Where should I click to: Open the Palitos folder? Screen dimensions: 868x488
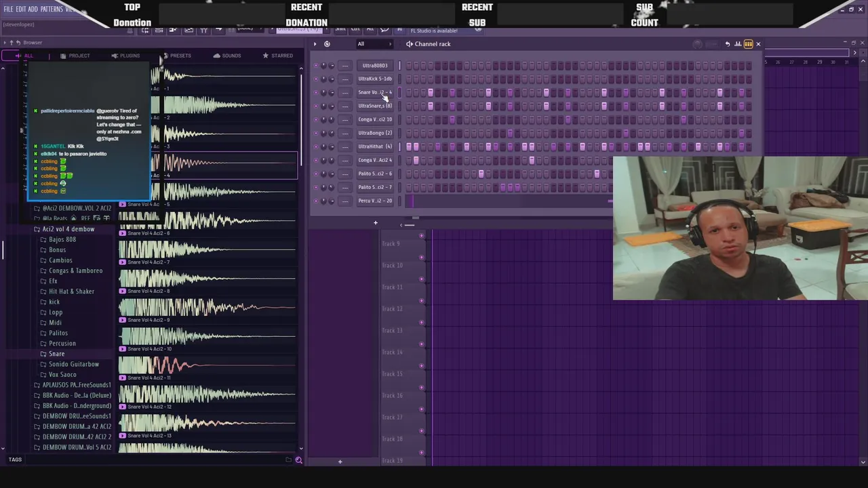tap(58, 333)
